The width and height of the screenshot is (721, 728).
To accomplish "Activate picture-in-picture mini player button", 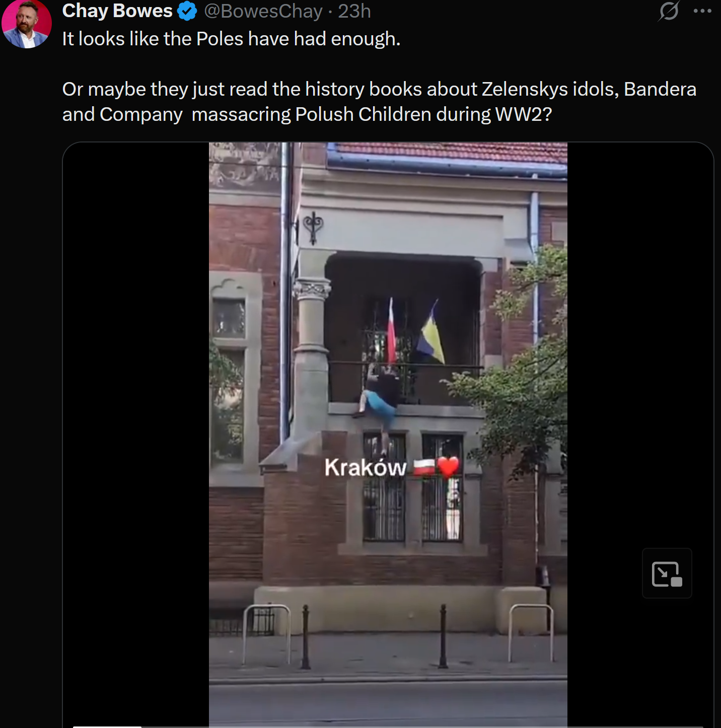I will click(667, 573).
